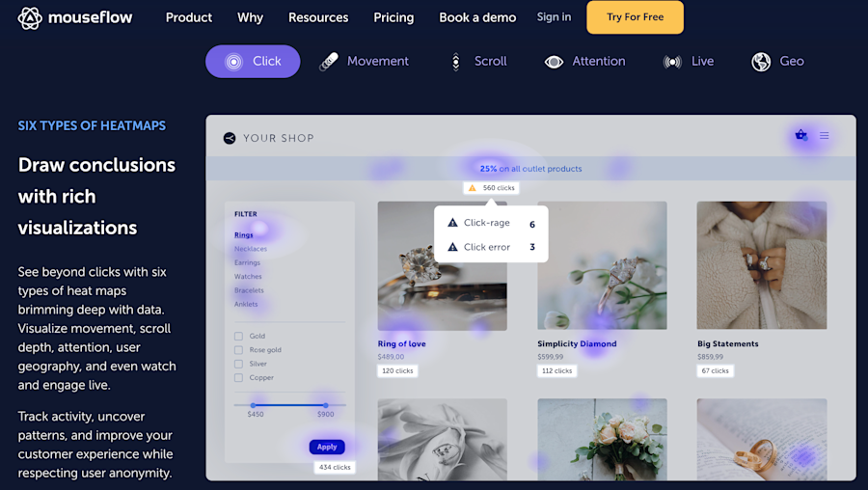Select the Movement heatmap pencil icon

tap(329, 62)
